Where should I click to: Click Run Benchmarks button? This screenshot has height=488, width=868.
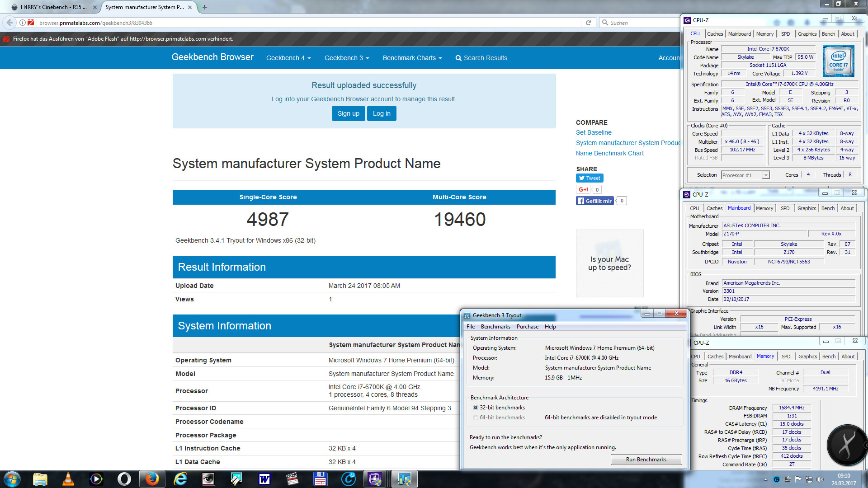click(646, 460)
